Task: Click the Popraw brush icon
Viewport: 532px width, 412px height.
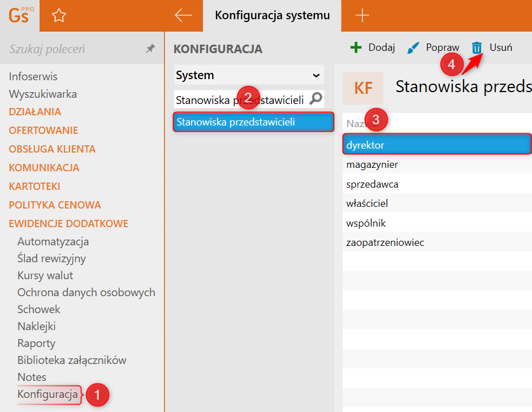Action: 413,48
